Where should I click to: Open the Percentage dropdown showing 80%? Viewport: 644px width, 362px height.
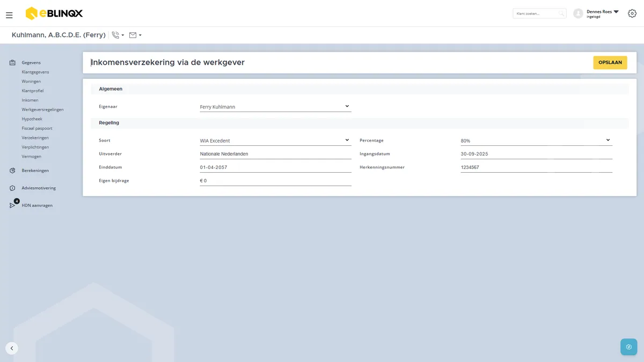(536, 141)
